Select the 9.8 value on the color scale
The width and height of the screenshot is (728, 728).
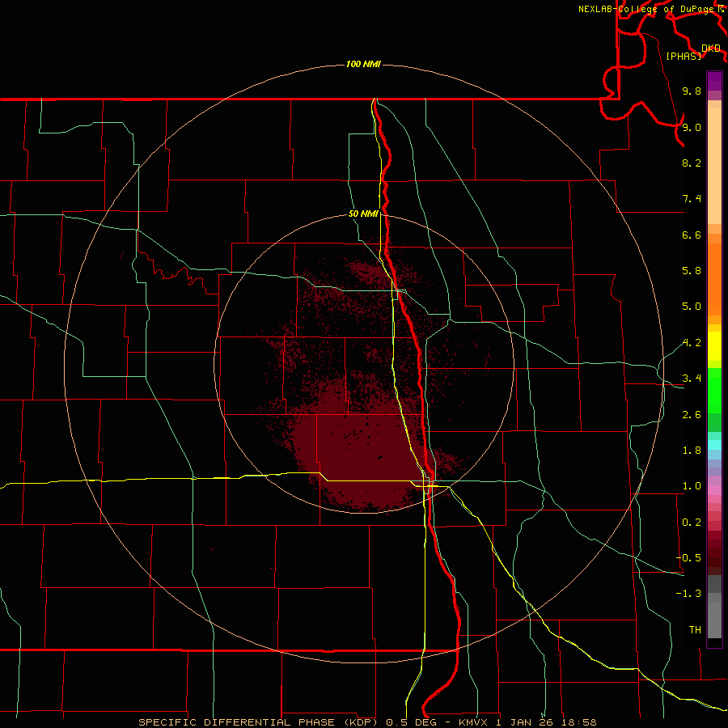click(x=692, y=91)
